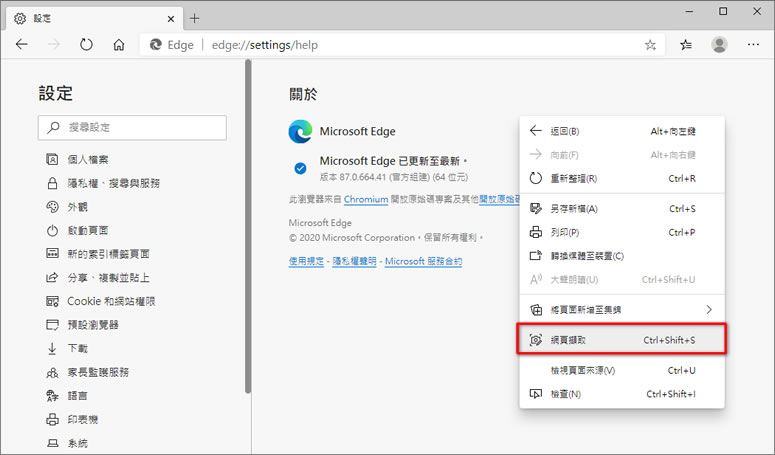Image resolution: width=775 pixels, height=455 pixels.
Task: Choose 返回(B) in the context menu
Action: 622,131
